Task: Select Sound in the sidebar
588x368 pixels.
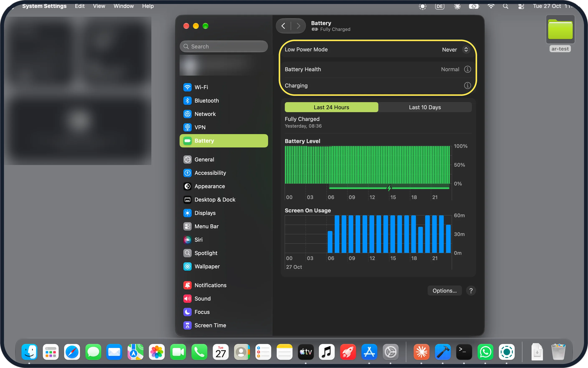Action: 224,299
